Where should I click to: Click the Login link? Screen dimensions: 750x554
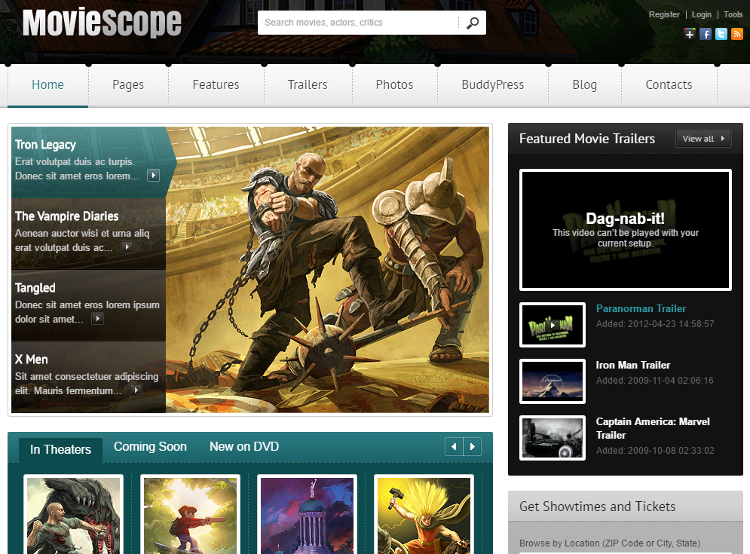pos(701,14)
